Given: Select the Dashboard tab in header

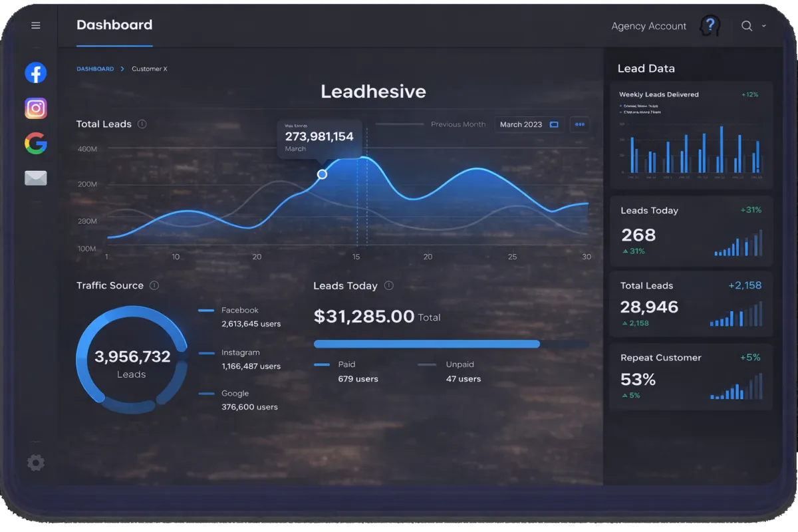Looking at the screenshot, I should (x=114, y=25).
